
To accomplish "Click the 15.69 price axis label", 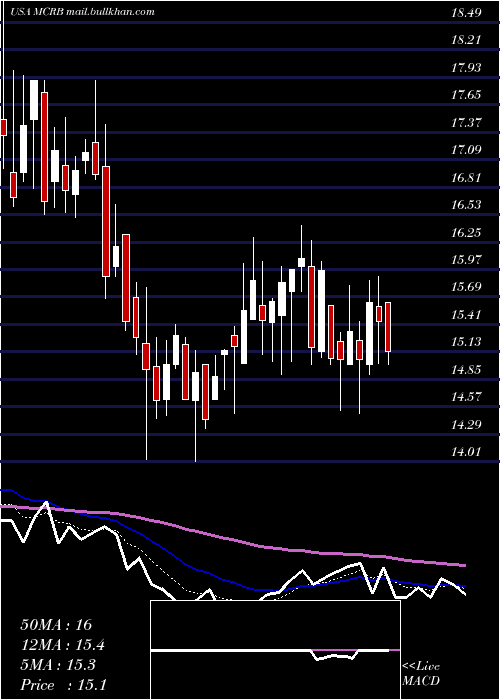I will tap(466, 287).
